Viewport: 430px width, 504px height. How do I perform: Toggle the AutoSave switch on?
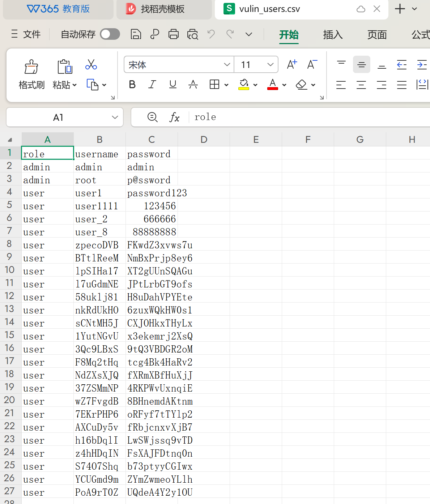pos(110,34)
